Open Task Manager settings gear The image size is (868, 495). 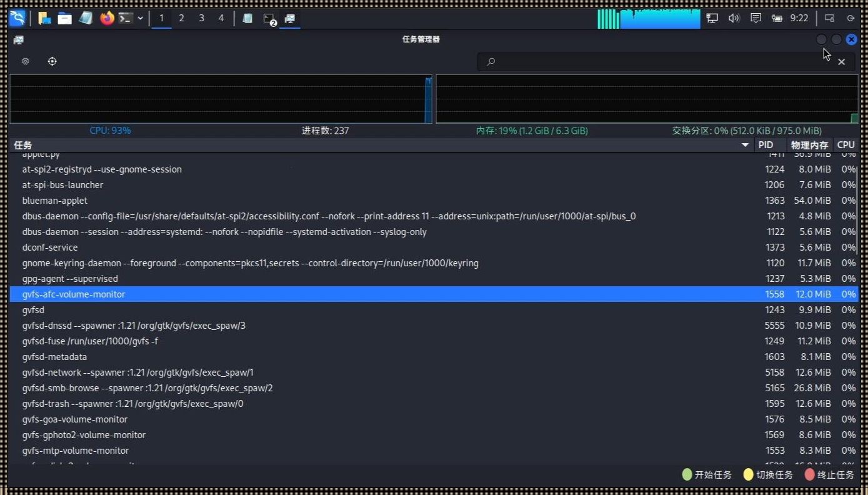point(25,61)
